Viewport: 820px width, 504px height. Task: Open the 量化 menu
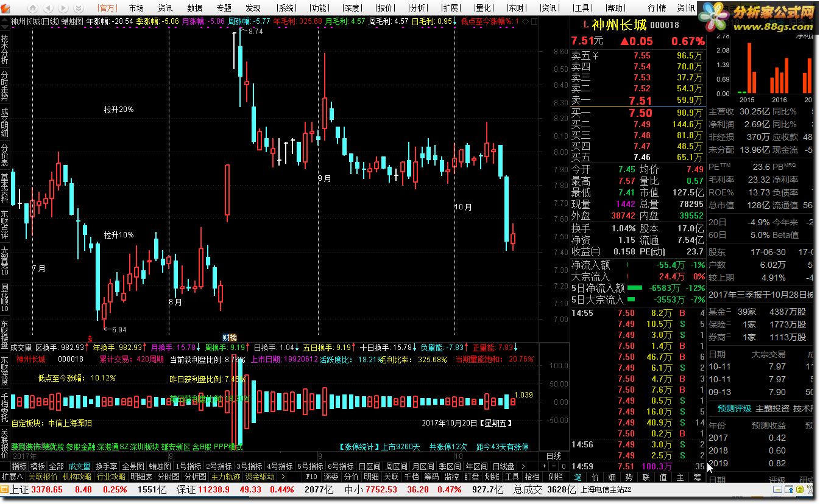[x=484, y=8]
